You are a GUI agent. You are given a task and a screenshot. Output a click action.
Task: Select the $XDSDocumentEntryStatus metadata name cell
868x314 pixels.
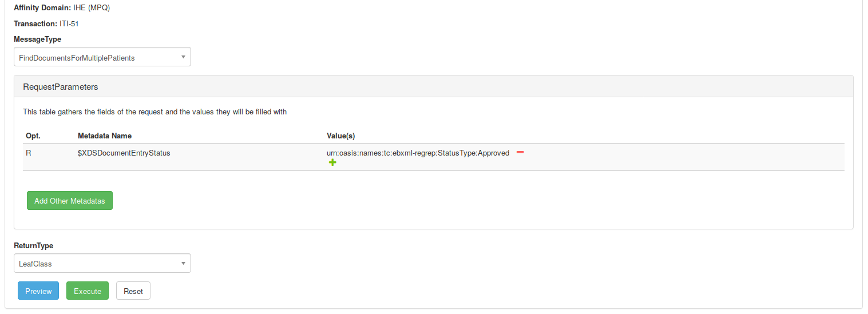coord(124,153)
